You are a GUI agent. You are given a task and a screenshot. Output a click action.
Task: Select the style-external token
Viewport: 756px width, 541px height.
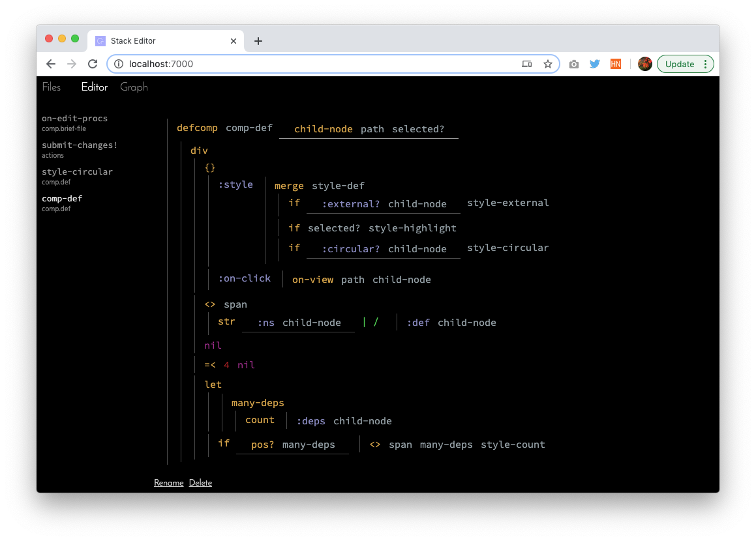(507, 203)
